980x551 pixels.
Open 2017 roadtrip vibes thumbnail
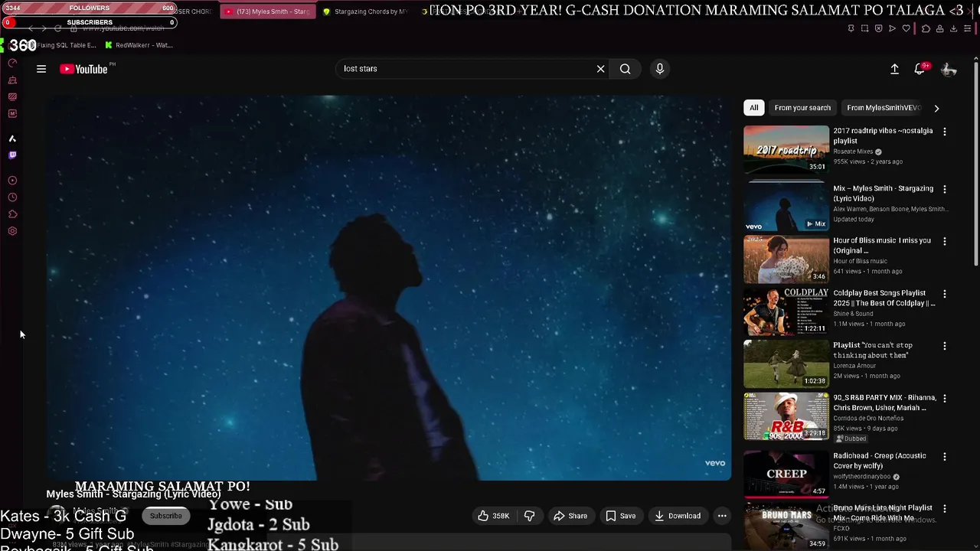pos(786,148)
